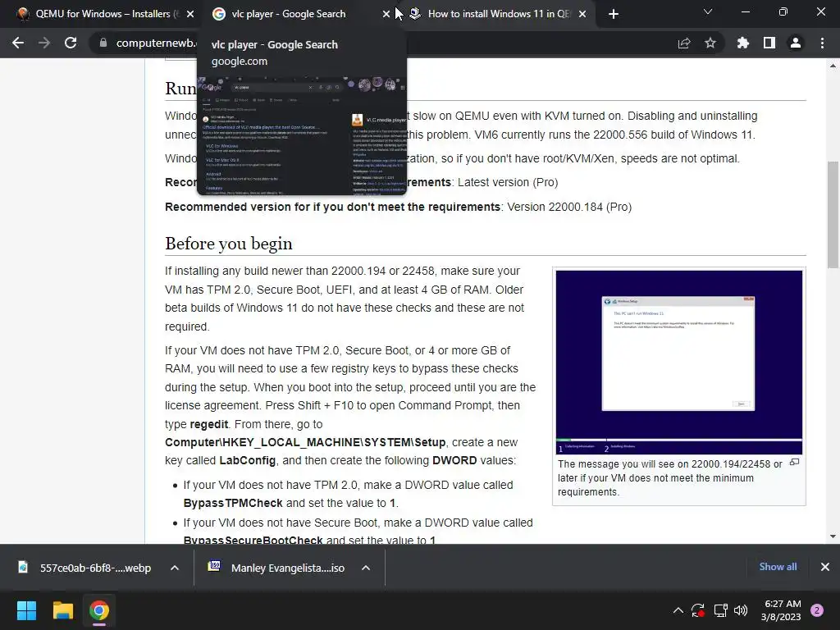This screenshot has width=840, height=630.
Task: Share this page icon in address bar
Action: [684, 43]
